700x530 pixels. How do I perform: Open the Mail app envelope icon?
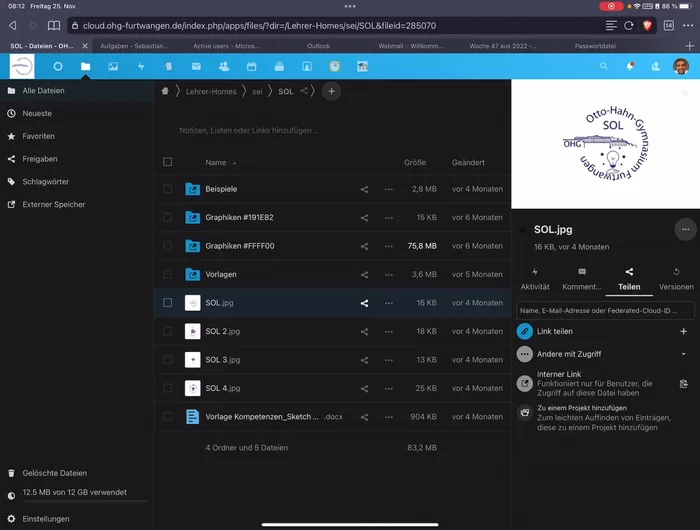[x=196, y=66]
